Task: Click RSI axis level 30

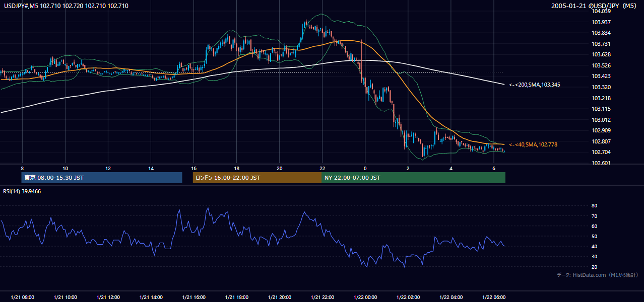Action: click(x=595, y=257)
